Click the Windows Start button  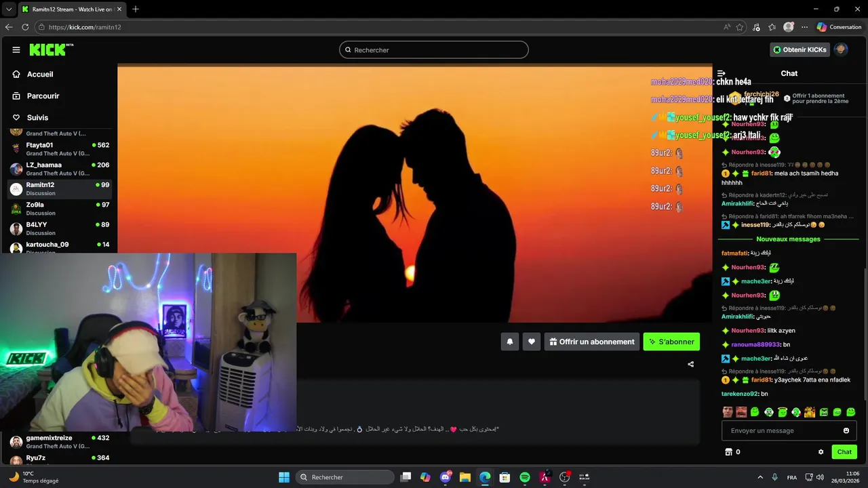click(284, 477)
